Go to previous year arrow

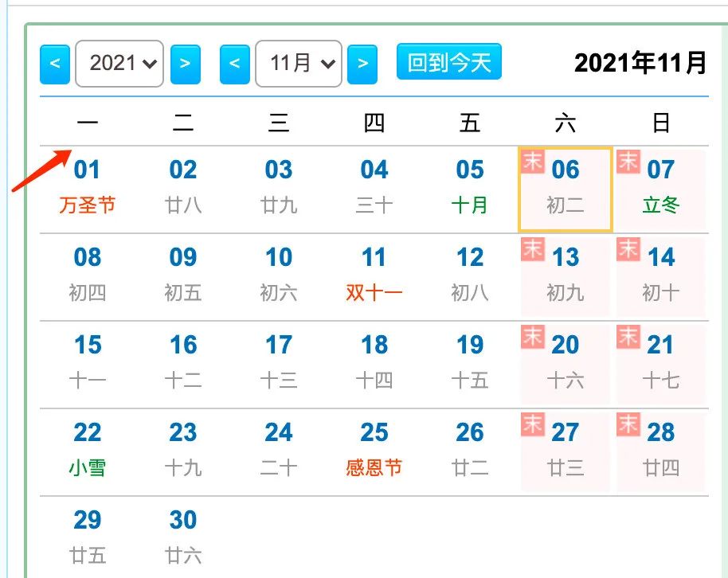click(55, 64)
